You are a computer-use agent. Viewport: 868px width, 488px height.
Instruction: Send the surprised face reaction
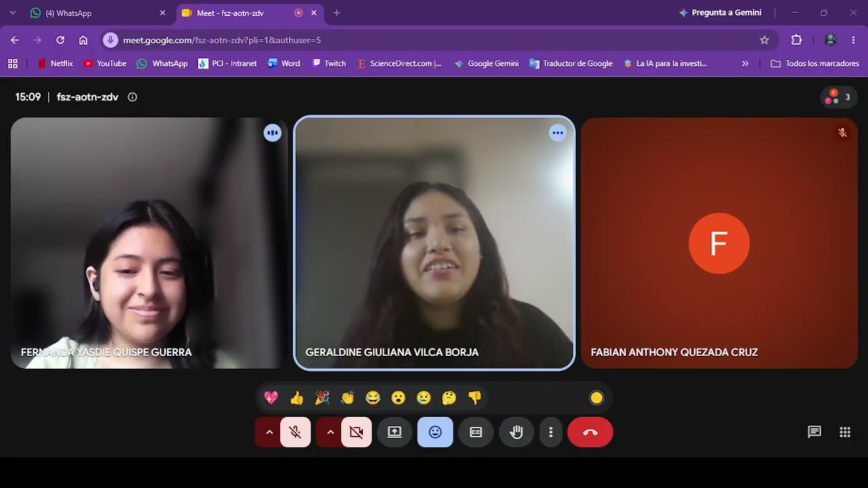pos(398,398)
